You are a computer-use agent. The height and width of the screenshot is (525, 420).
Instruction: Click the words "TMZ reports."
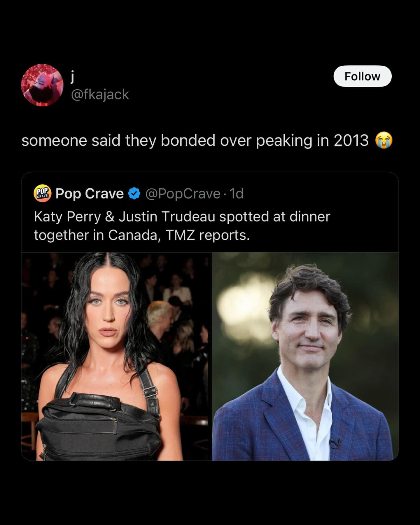pos(207,235)
